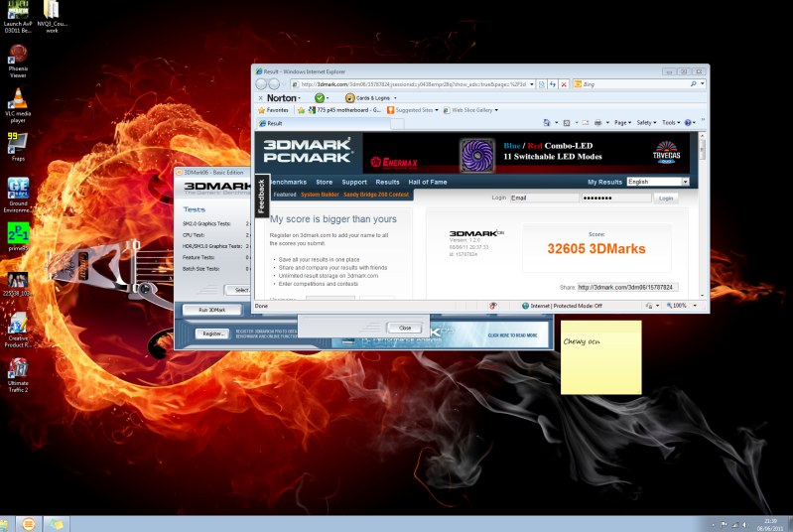Click the IE Back navigation button

[261, 84]
